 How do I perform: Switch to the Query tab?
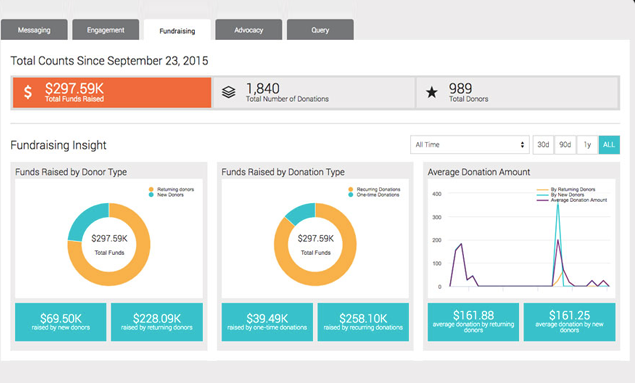tap(320, 30)
